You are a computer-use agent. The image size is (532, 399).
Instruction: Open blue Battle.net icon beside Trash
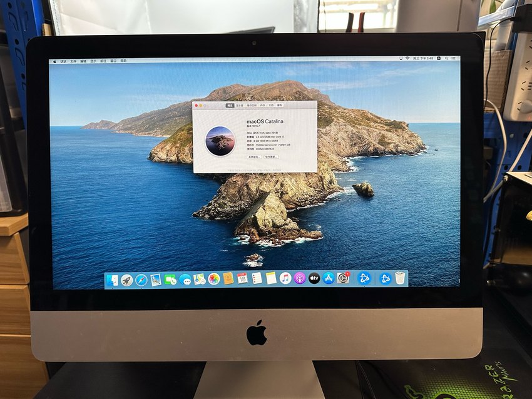(386, 279)
